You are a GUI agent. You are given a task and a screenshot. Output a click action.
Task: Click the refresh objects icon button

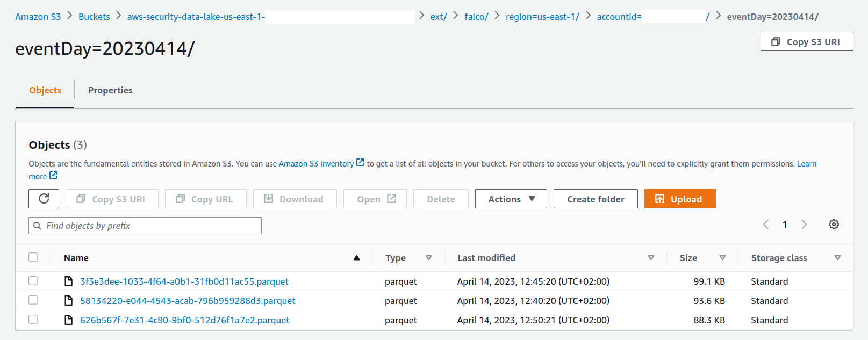coord(44,199)
